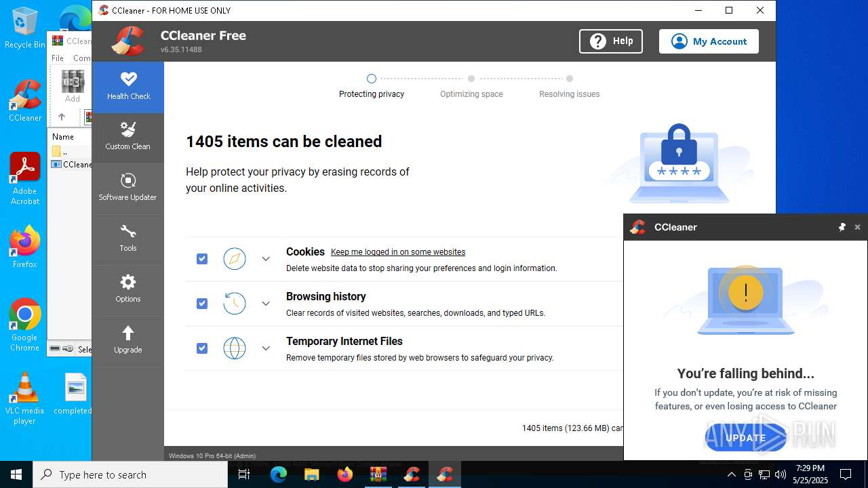Viewport: 868px width, 488px height.
Task: Open Recycle Bin desktop icon
Action: point(25,28)
